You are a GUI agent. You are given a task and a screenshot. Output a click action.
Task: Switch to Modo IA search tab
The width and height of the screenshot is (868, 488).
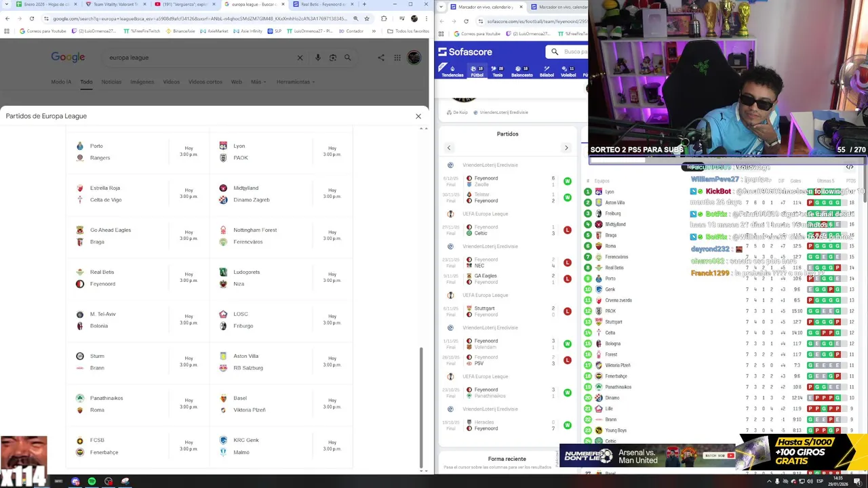click(x=61, y=82)
